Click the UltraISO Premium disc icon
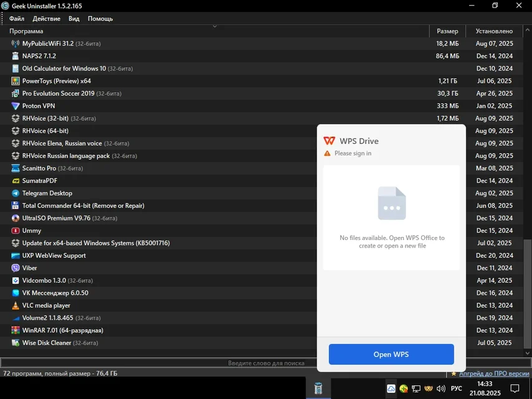 click(x=16, y=218)
